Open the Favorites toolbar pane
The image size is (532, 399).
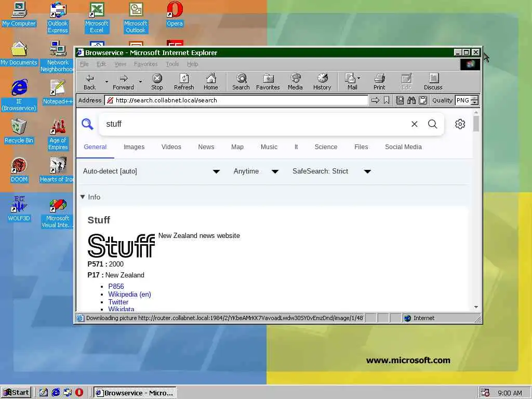(268, 82)
